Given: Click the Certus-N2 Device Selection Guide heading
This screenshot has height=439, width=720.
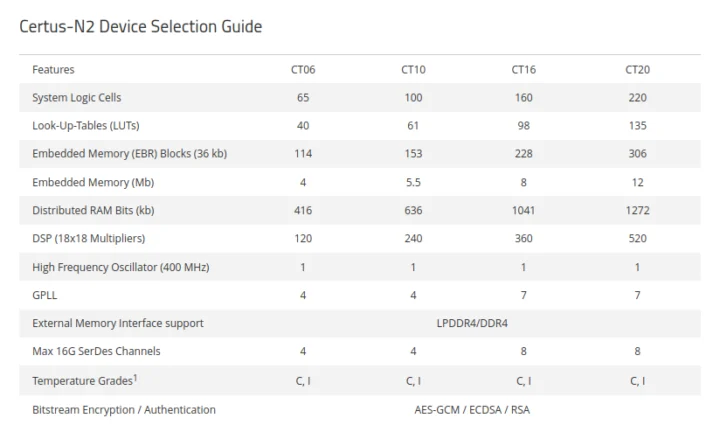Looking at the screenshot, I should [x=141, y=27].
